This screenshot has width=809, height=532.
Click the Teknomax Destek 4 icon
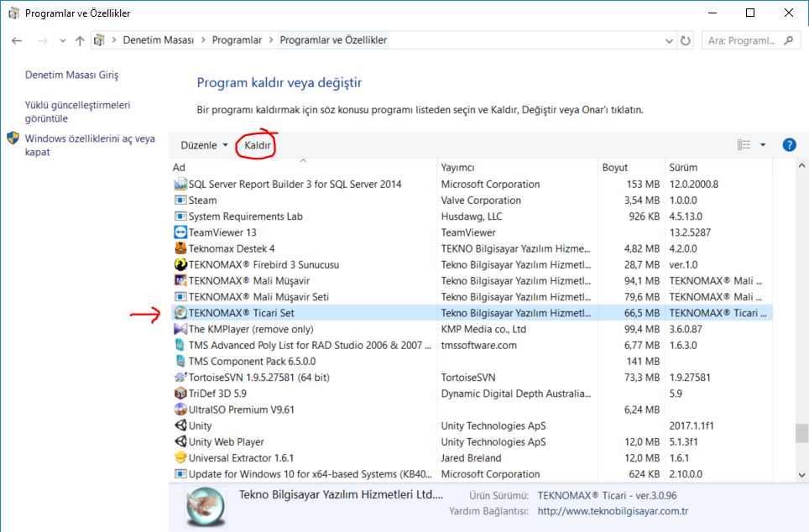coord(180,248)
